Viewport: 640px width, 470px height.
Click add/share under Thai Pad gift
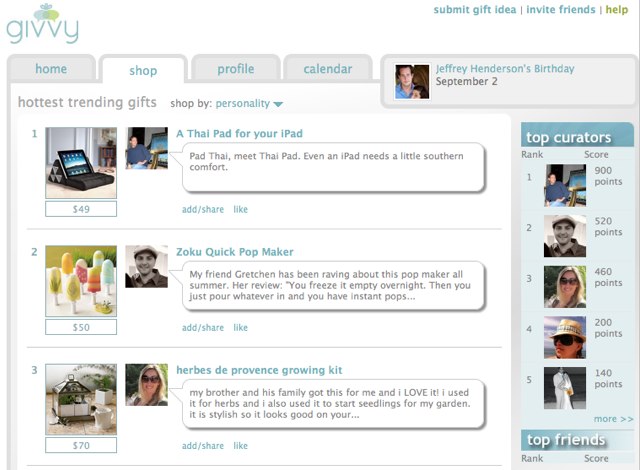(203, 209)
